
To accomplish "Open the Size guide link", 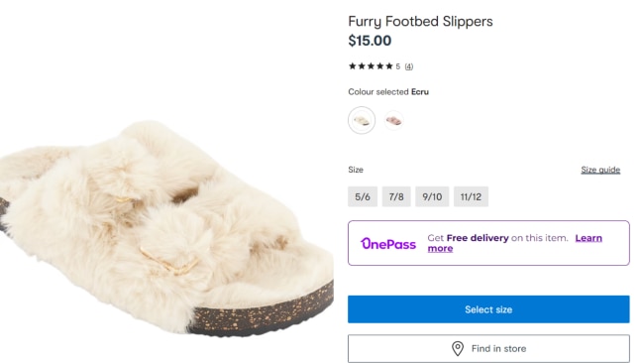I will pyautogui.click(x=600, y=170).
